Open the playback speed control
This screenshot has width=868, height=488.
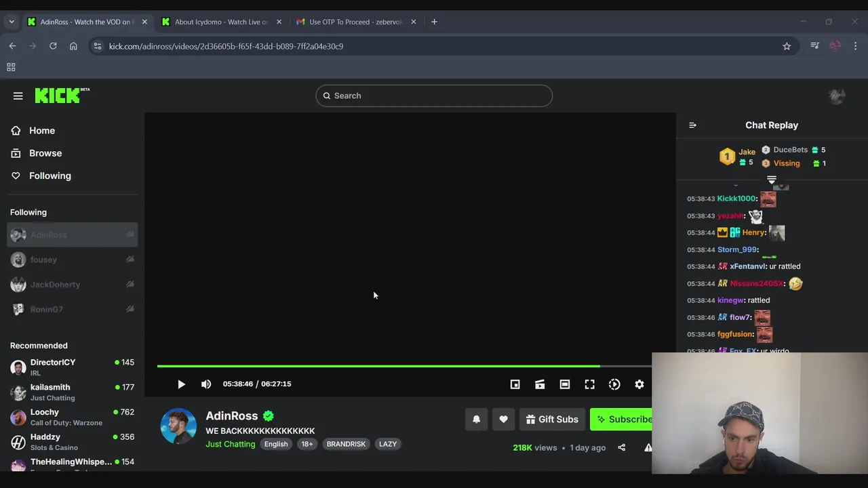pyautogui.click(x=614, y=384)
